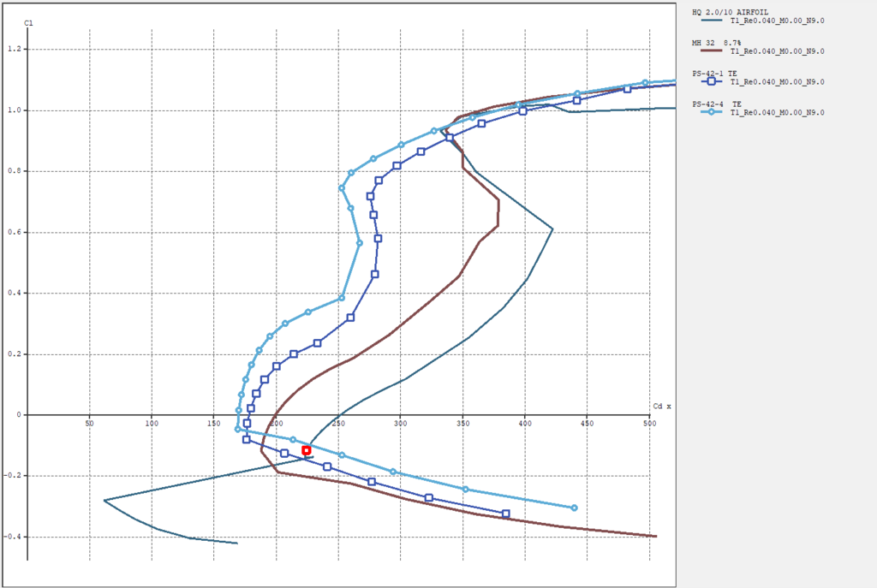The width and height of the screenshot is (877, 588).
Task: Click the T1_Re0.040 polar label under HQ 2.0/10 AIRFOIL
Action: pos(777,21)
